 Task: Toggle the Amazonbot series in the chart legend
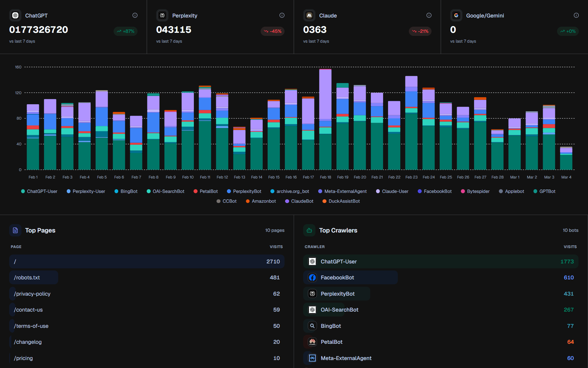click(x=261, y=201)
